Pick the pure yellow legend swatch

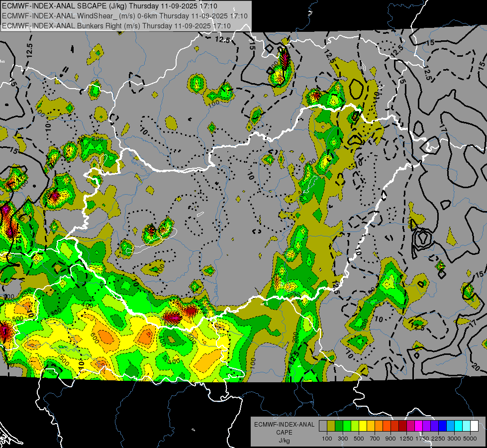point(363,426)
